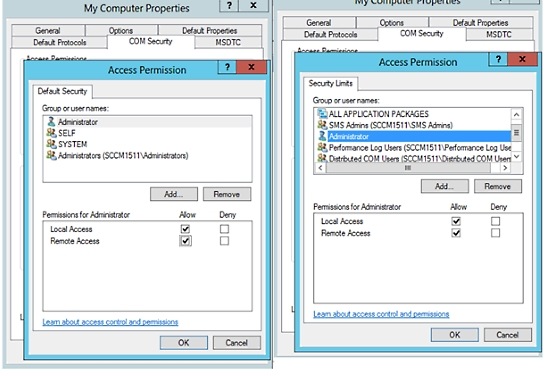Open Default Protocols tab in left Properties window

pyautogui.click(x=59, y=42)
